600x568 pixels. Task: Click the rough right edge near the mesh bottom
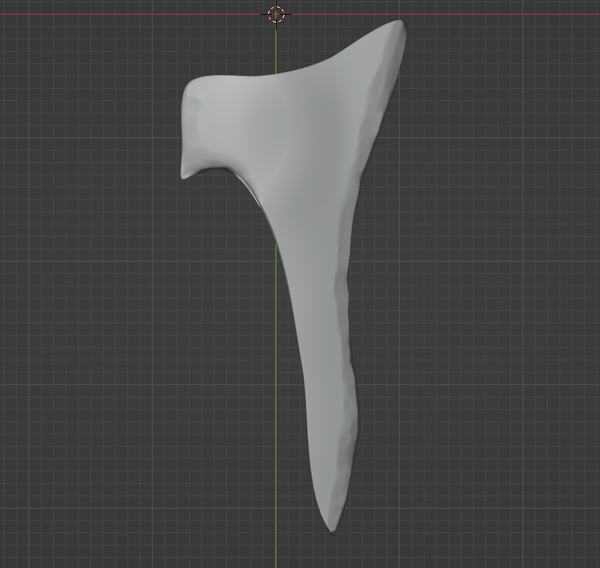tap(350, 450)
